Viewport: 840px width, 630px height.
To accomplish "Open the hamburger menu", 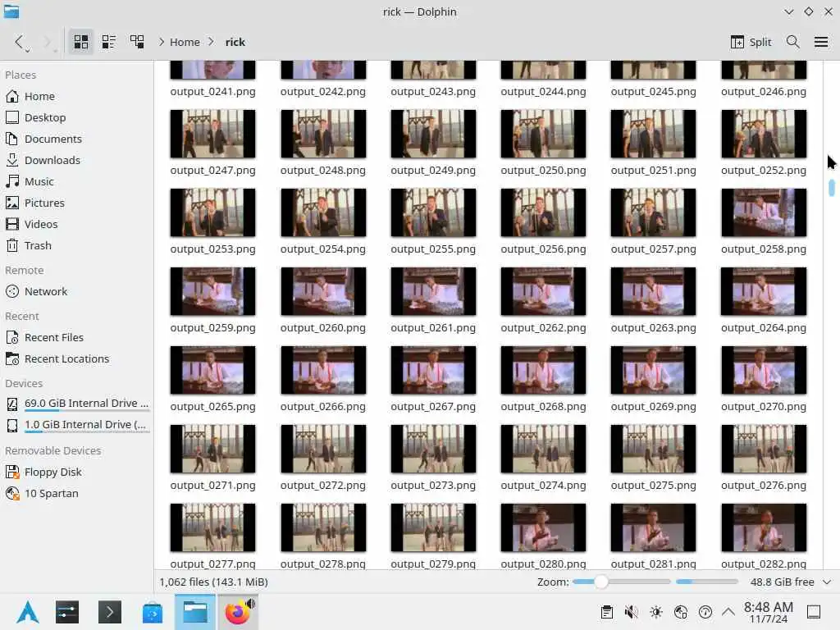I will pyautogui.click(x=820, y=42).
